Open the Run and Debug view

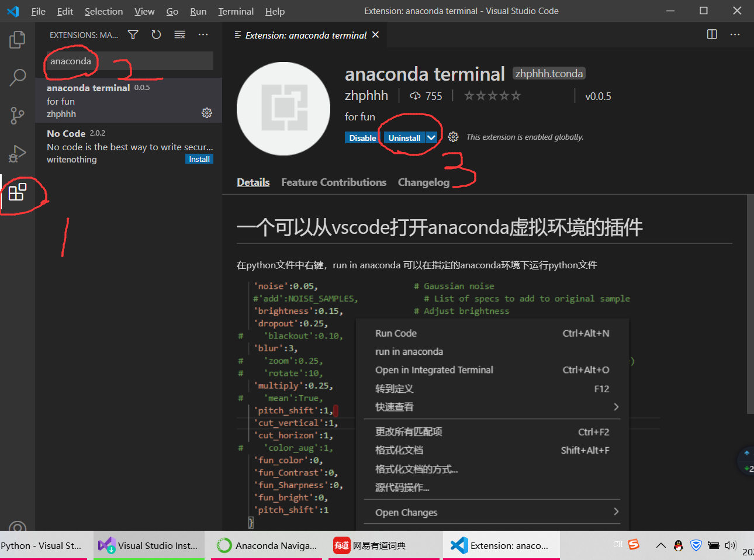[x=18, y=153]
